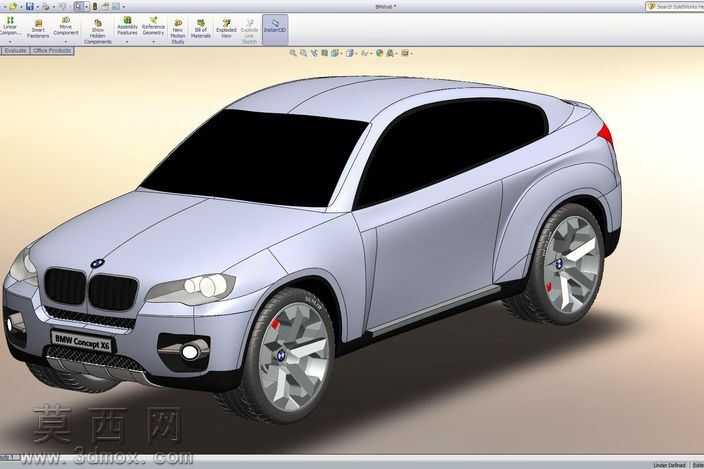Click the Select cursor tool
This screenshot has height=469, width=704.
79,6
